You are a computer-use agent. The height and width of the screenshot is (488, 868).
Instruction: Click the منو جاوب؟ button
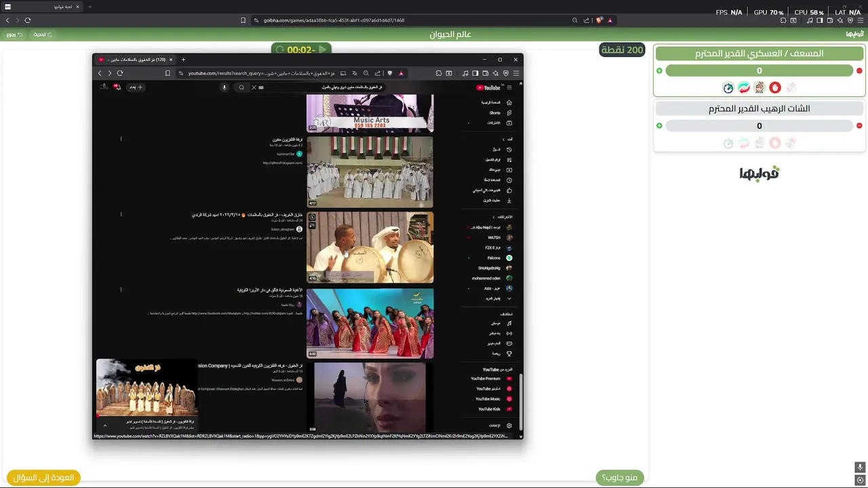(620, 477)
